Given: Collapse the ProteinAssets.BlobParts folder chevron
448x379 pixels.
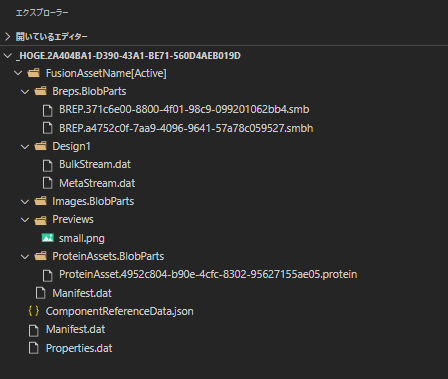Looking at the screenshot, I should 25,256.
